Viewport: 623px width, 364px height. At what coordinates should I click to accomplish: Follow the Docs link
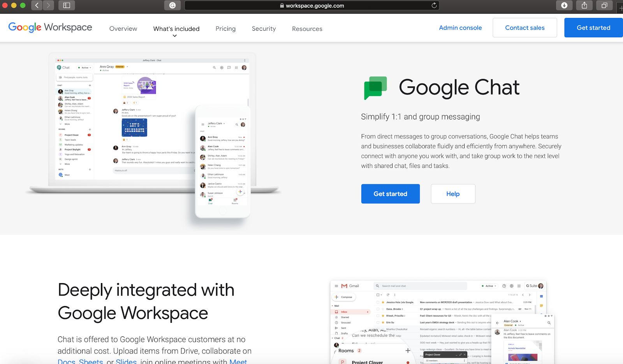pyautogui.click(x=67, y=361)
